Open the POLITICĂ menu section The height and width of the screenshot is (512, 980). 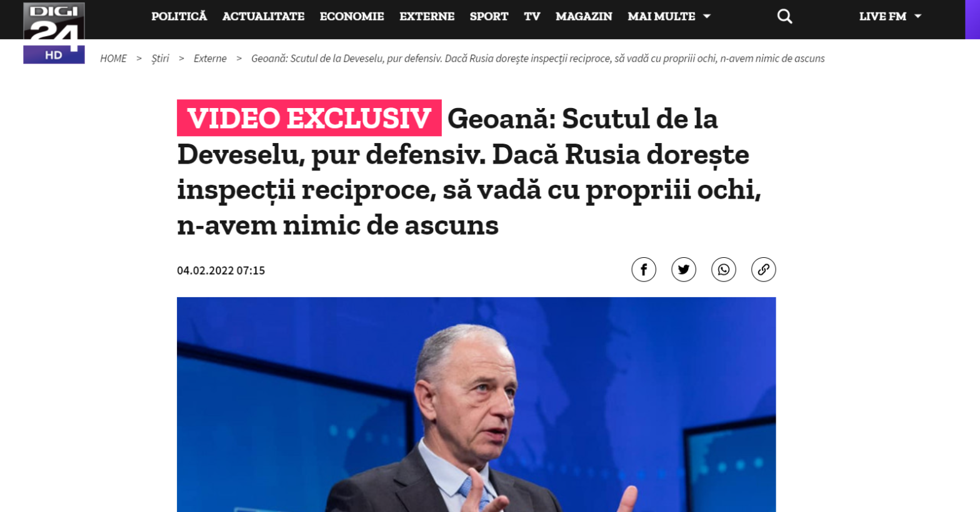coord(179,16)
